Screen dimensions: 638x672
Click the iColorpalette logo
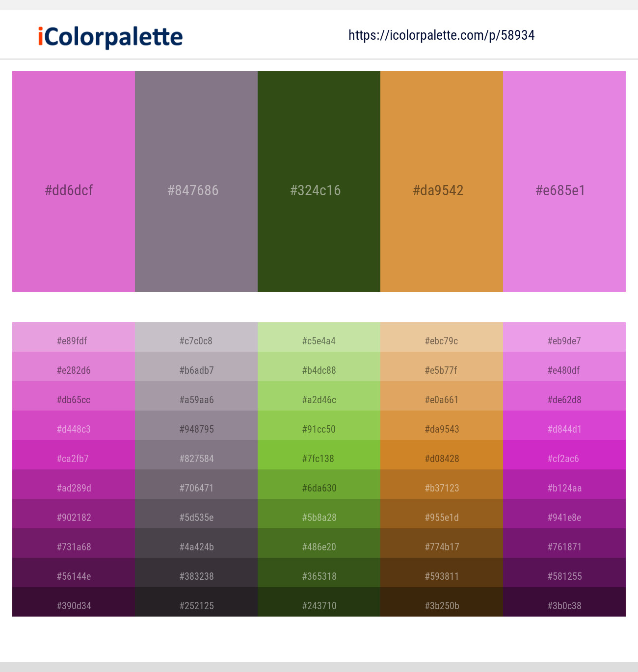110,37
